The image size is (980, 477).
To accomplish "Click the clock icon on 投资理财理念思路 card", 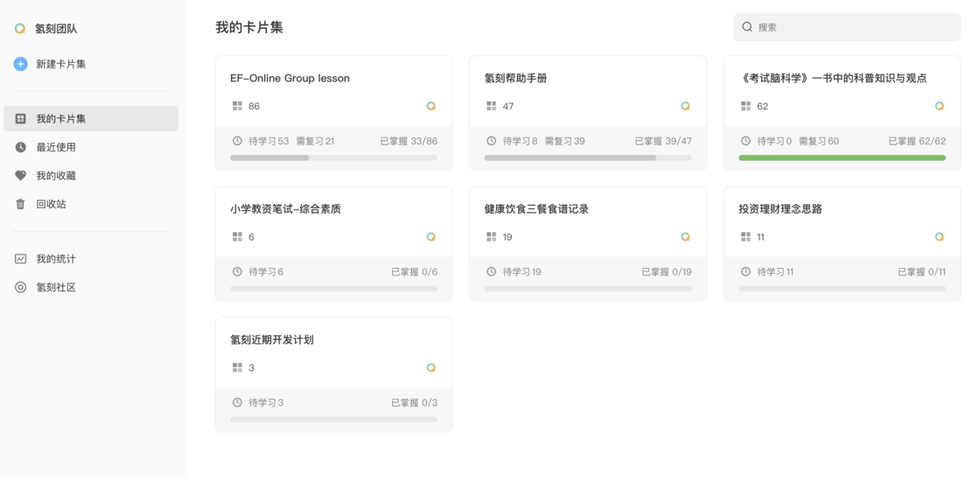I will click(x=745, y=271).
